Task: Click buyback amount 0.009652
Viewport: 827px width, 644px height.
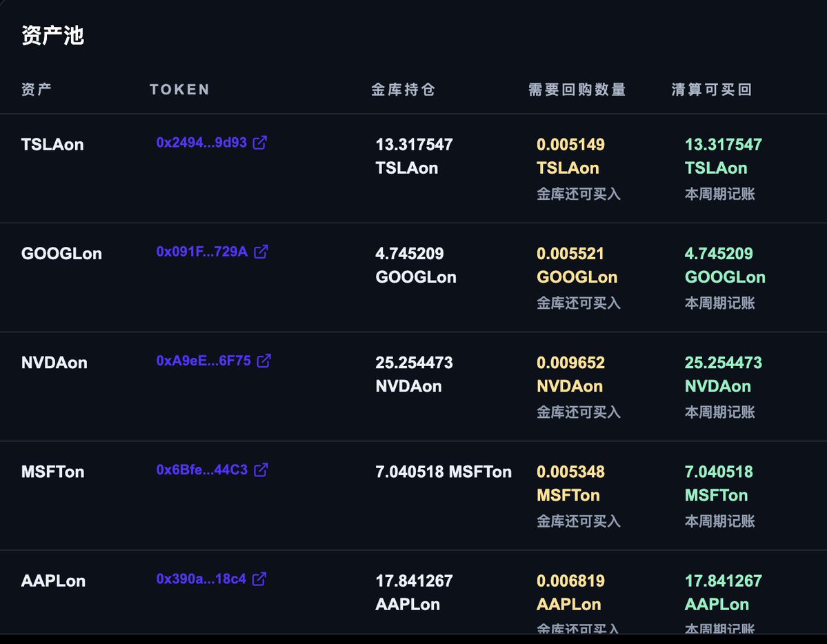Action: point(570,363)
